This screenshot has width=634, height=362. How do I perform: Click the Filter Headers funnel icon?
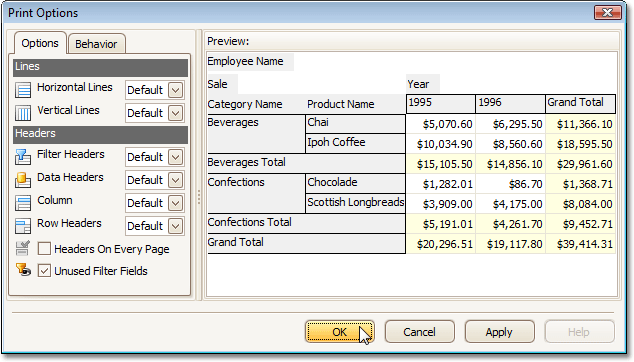click(x=23, y=157)
